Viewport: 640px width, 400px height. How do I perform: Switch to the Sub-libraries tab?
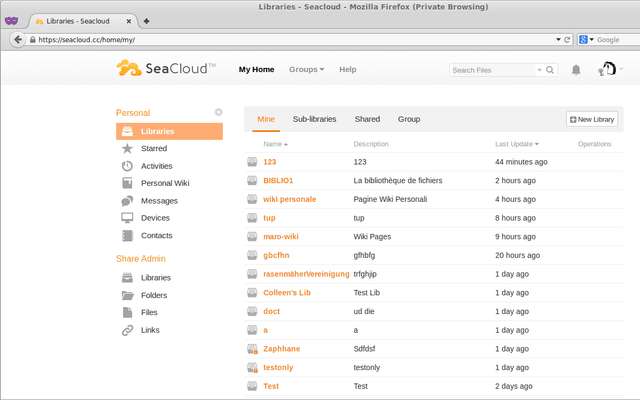click(314, 119)
